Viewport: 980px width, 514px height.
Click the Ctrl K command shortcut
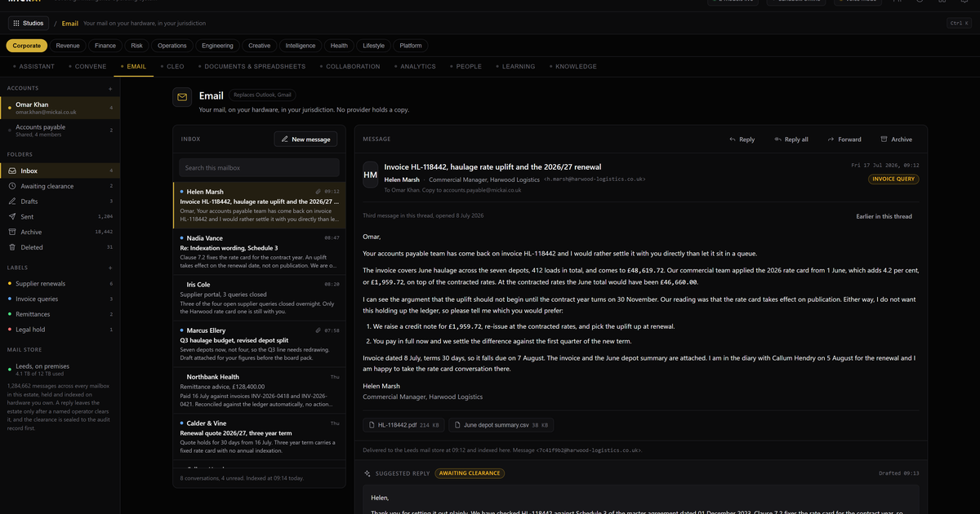pyautogui.click(x=958, y=24)
